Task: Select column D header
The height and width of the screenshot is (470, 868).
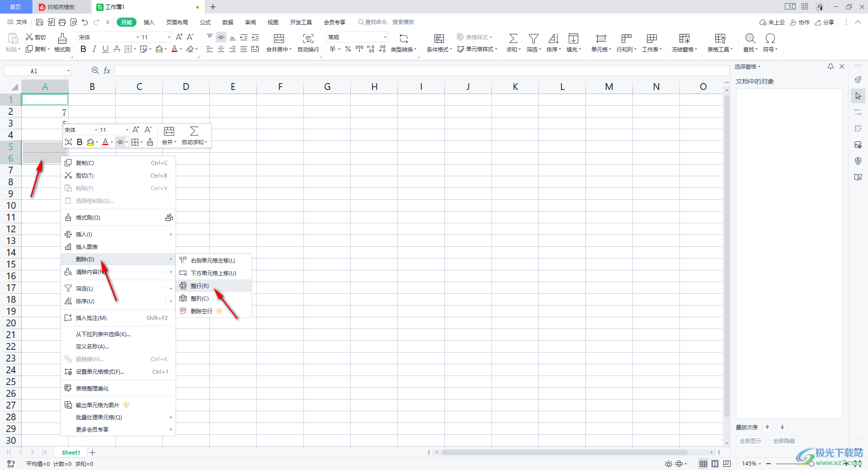Action: [186, 87]
